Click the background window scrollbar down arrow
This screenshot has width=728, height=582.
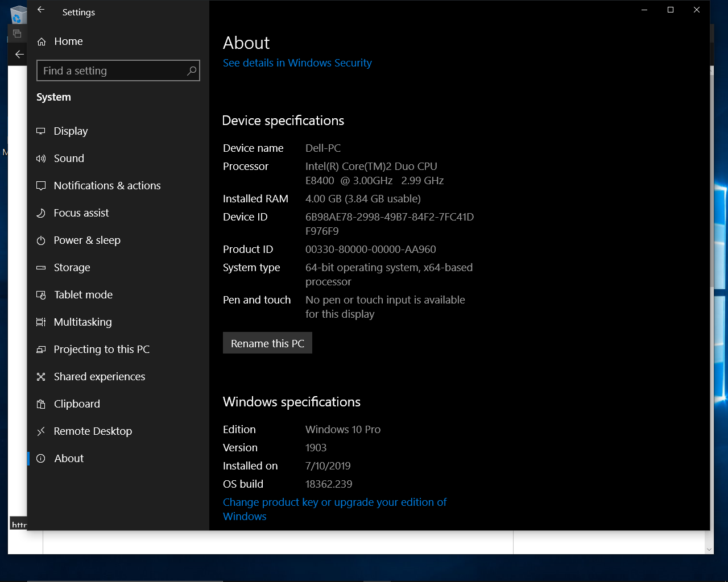coord(709,550)
